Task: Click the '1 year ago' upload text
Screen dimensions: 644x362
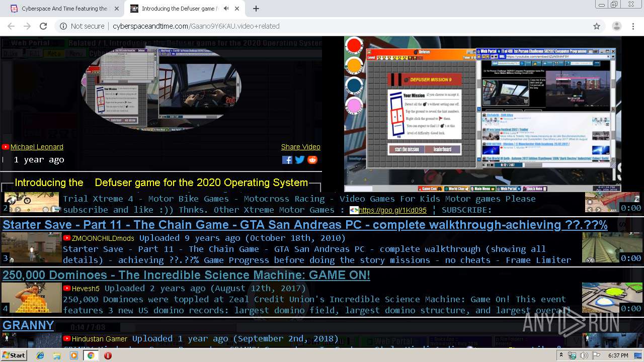Action: [39, 160]
